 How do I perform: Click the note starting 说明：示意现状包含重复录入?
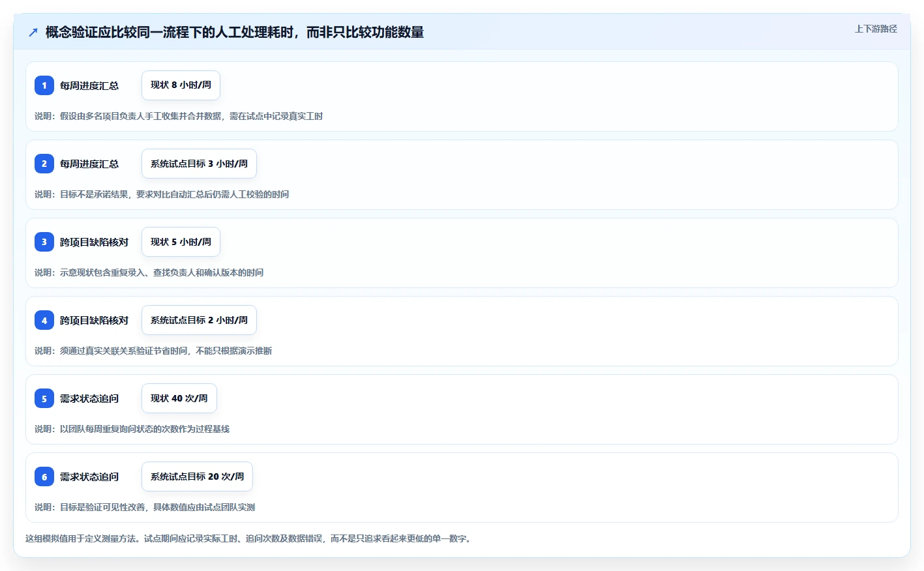pyautogui.click(x=149, y=272)
